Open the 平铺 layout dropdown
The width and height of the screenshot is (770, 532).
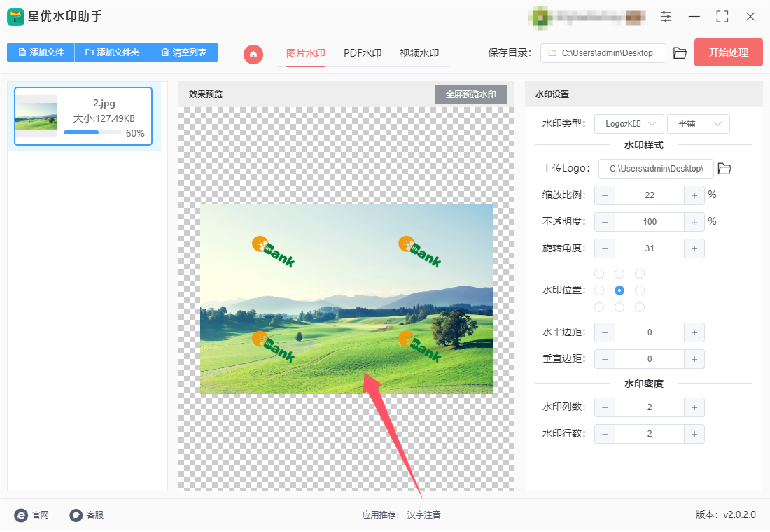[699, 124]
